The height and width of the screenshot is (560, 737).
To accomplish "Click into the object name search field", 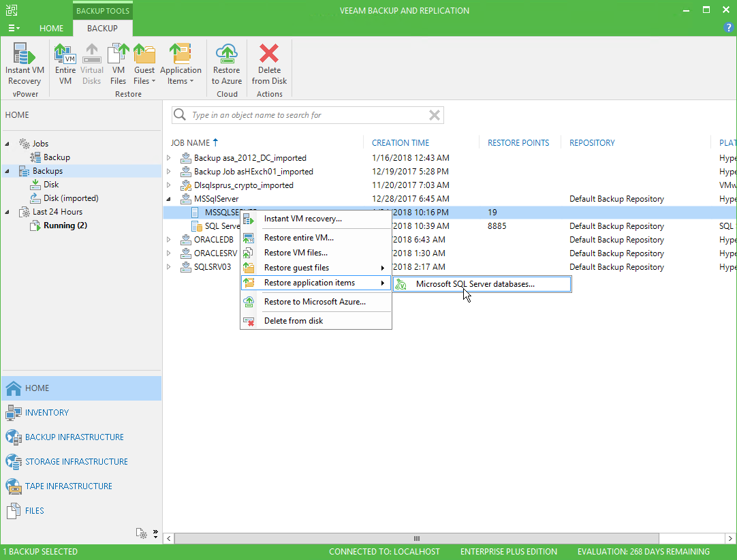I will [x=307, y=115].
